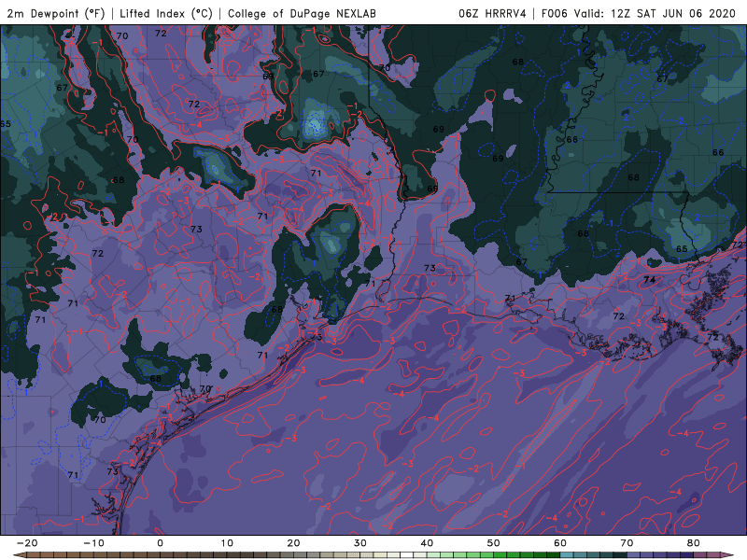Click the 20 tick label on color scale
Viewport: 747px width, 560px height.
[x=293, y=543]
